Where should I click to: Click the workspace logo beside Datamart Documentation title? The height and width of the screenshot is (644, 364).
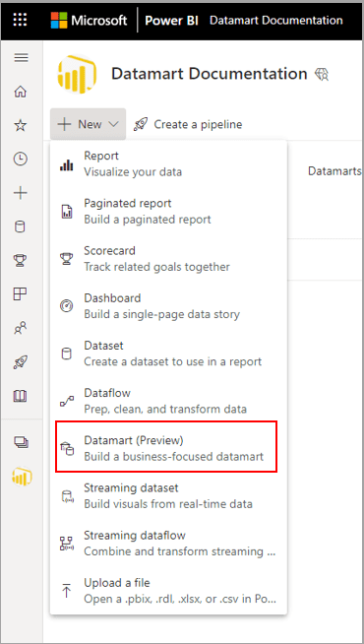pyautogui.click(x=77, y=74)
